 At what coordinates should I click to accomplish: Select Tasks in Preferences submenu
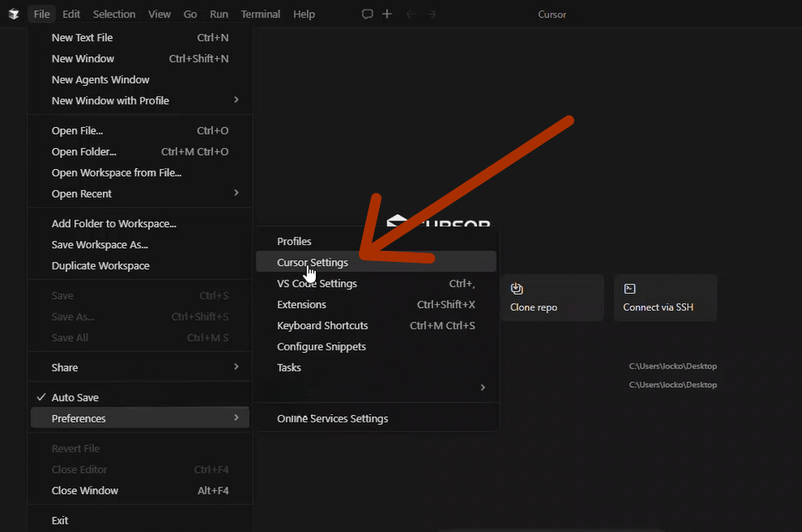(376, 368)
